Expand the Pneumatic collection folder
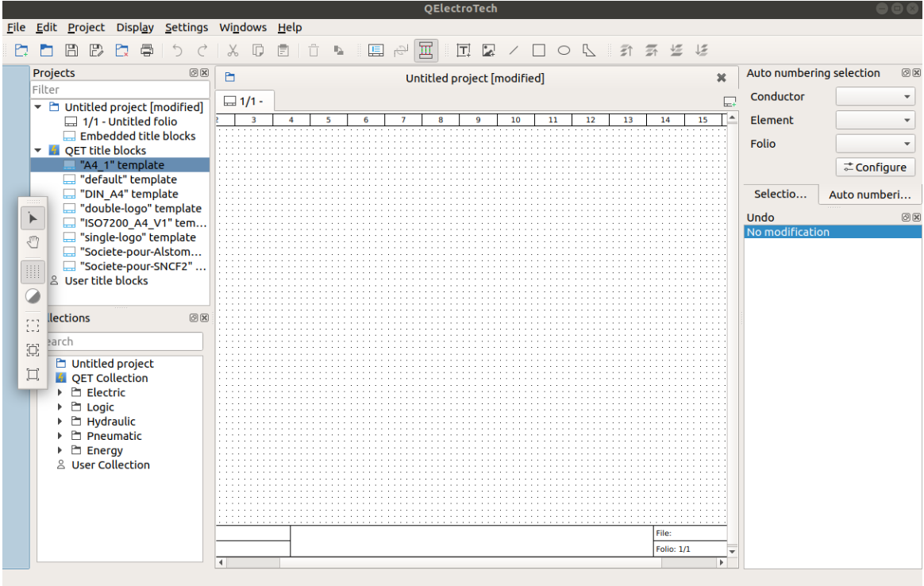 tap(60, 436)
